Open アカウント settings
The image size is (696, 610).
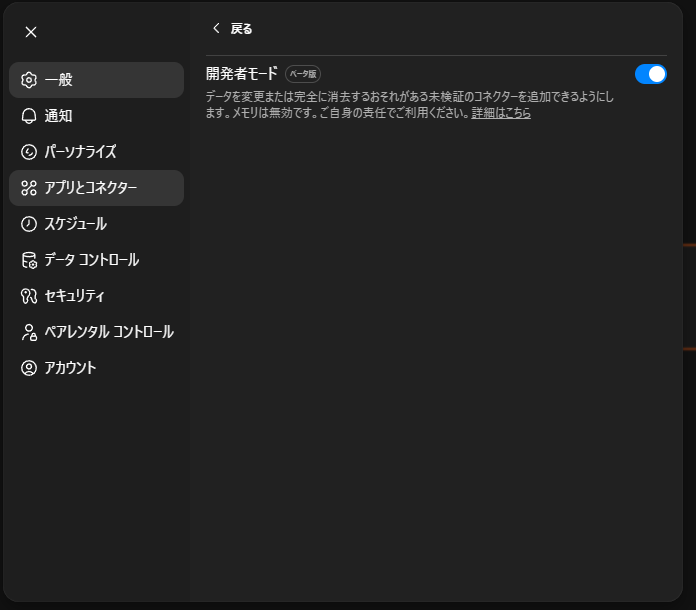tap(96, 368)
